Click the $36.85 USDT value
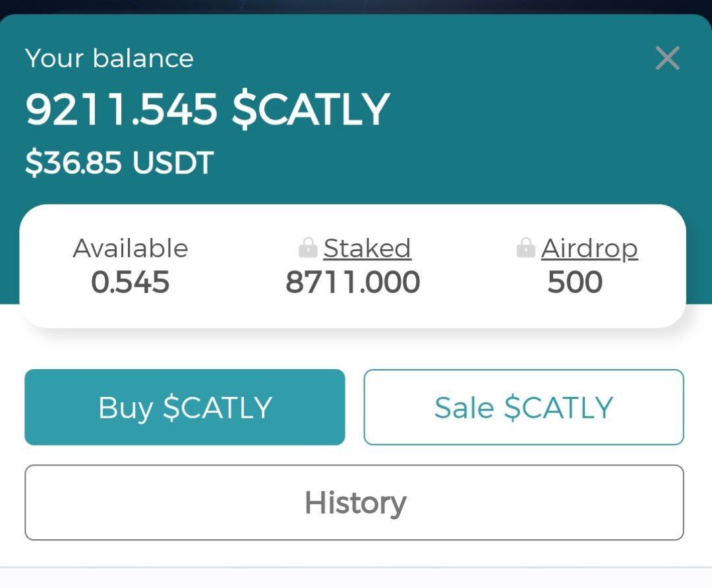 pos(119,163)
